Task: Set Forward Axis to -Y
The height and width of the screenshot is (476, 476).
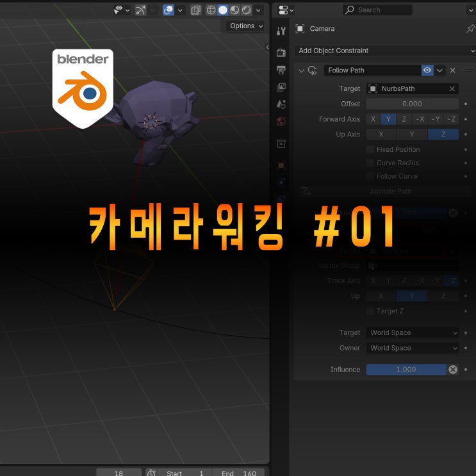Action: click(x=436, y=119)
